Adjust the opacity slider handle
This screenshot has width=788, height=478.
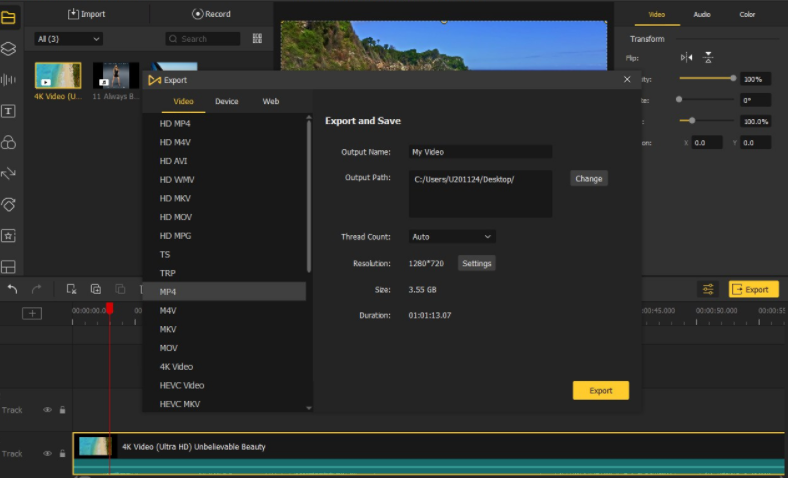point(733,78)
